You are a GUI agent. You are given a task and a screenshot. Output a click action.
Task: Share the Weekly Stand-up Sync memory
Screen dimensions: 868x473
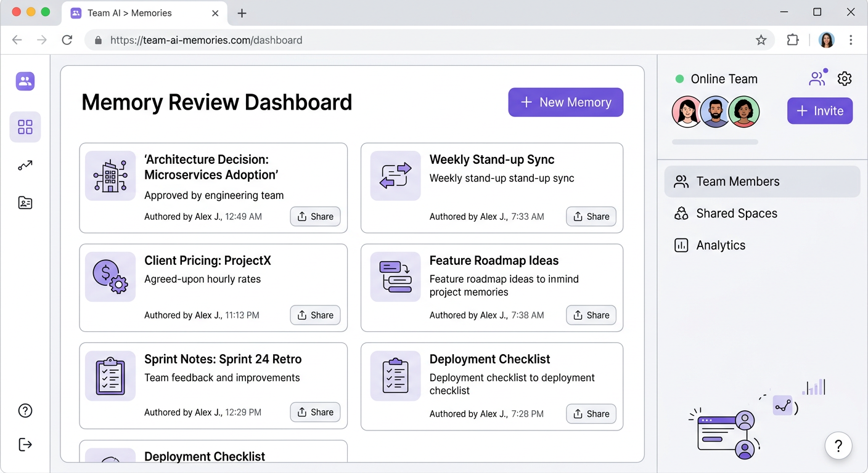(591, 216)
